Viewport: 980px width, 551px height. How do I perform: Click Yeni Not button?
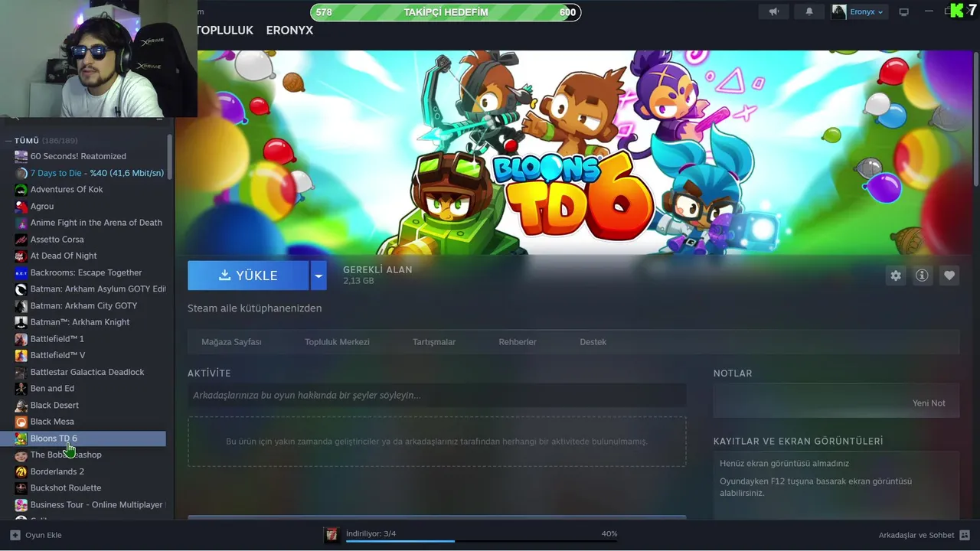tap(929, 403)
